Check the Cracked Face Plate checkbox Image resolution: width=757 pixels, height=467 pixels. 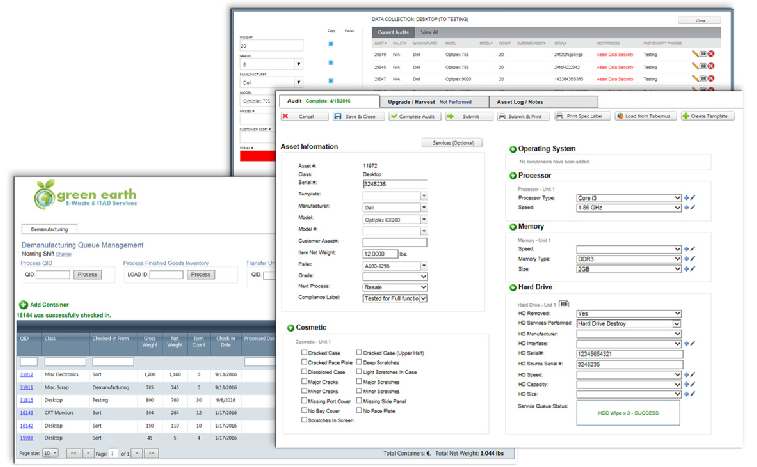click(x=304, y=362)
